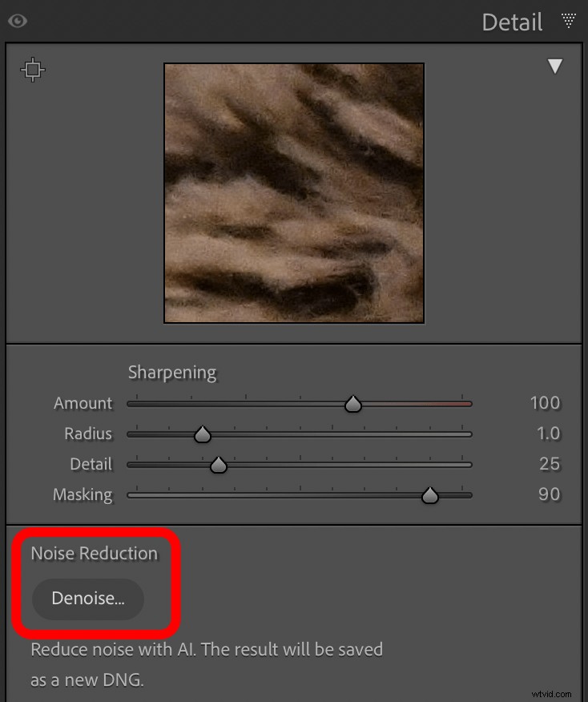Click the Sharpening Amount slider handle

click(x=353, y=404)
